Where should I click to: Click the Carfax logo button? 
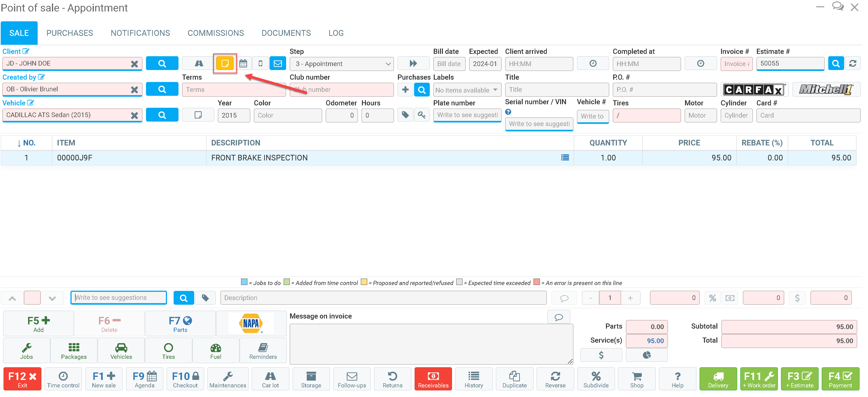[755, 89]
